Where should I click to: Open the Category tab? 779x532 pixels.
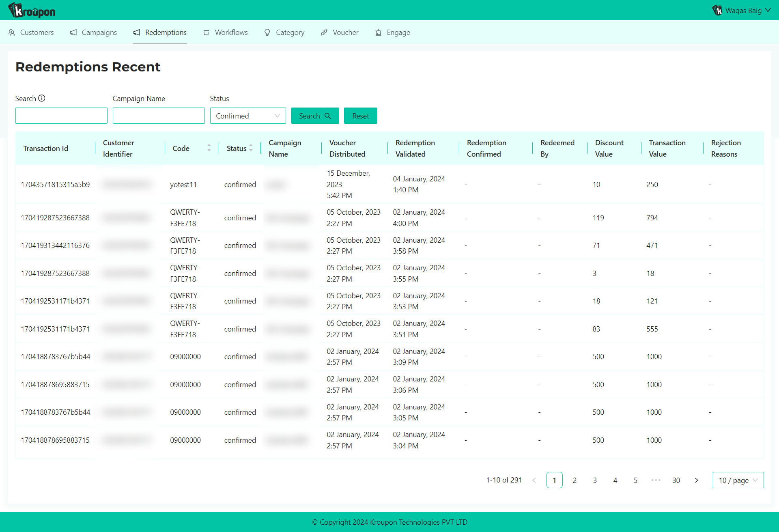(284, 32)
